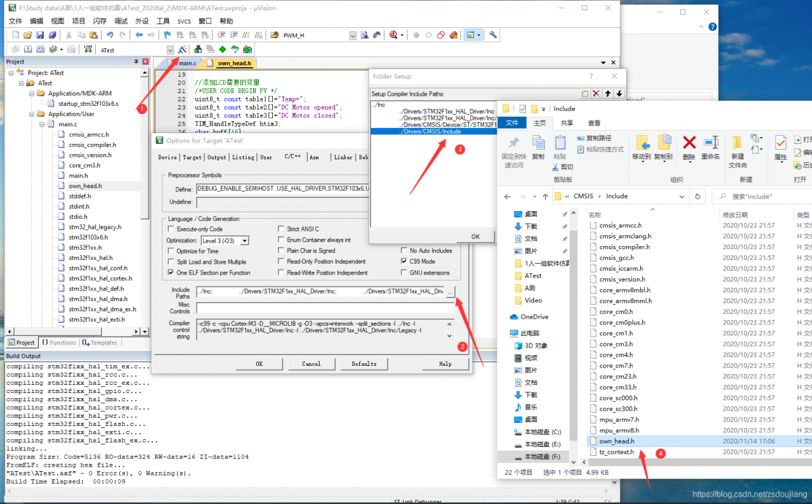
Task: Uncheck C99 Mode checkbox
Action: click(x=404, y=261)
